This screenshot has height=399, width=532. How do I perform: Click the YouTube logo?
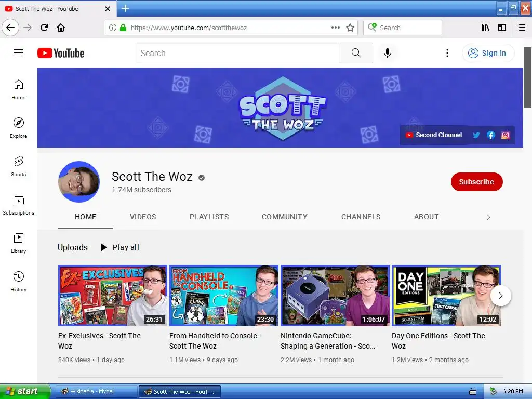[x=61, y=53]
